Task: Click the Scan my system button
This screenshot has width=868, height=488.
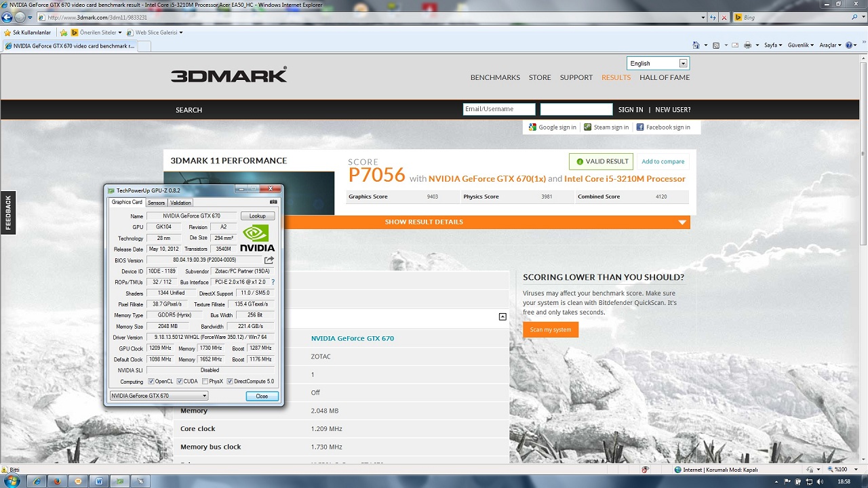Action: click(551, 329)
